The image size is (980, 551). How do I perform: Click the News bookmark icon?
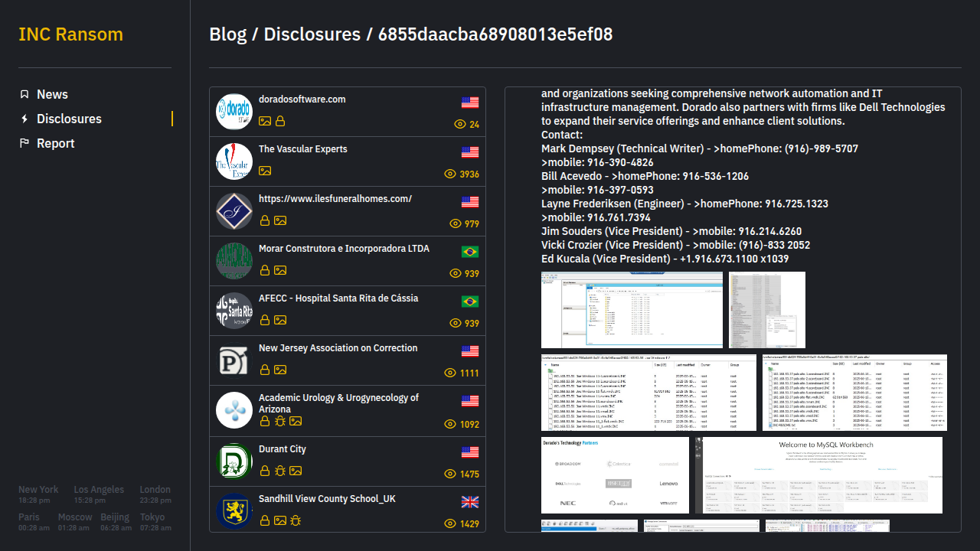(x=24, y=94)
